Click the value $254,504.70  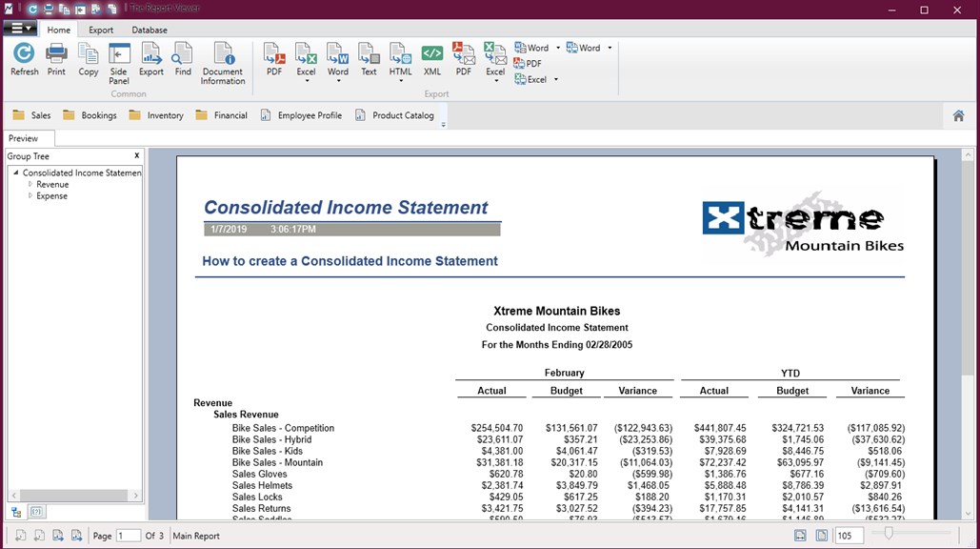(497, 428)
